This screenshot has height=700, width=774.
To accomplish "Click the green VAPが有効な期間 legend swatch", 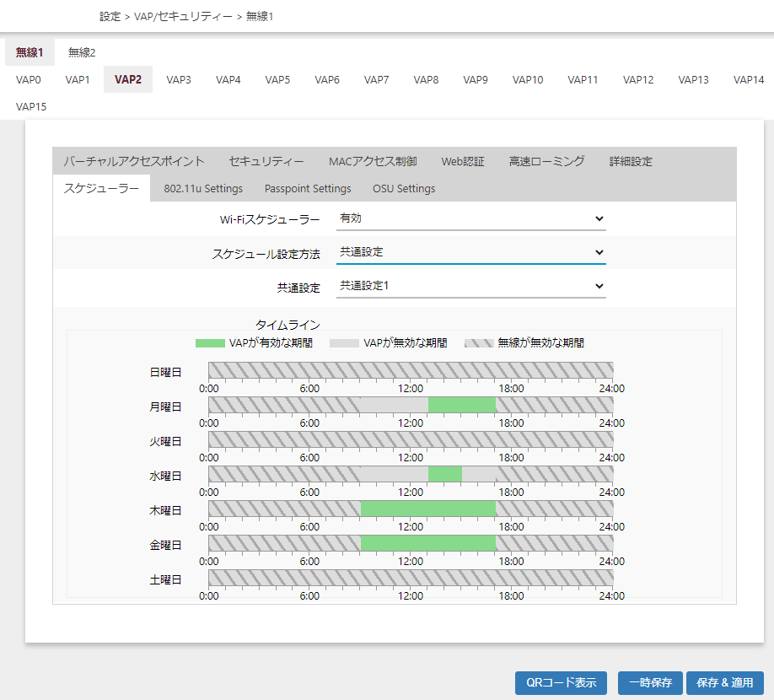I will click(210, 343).
